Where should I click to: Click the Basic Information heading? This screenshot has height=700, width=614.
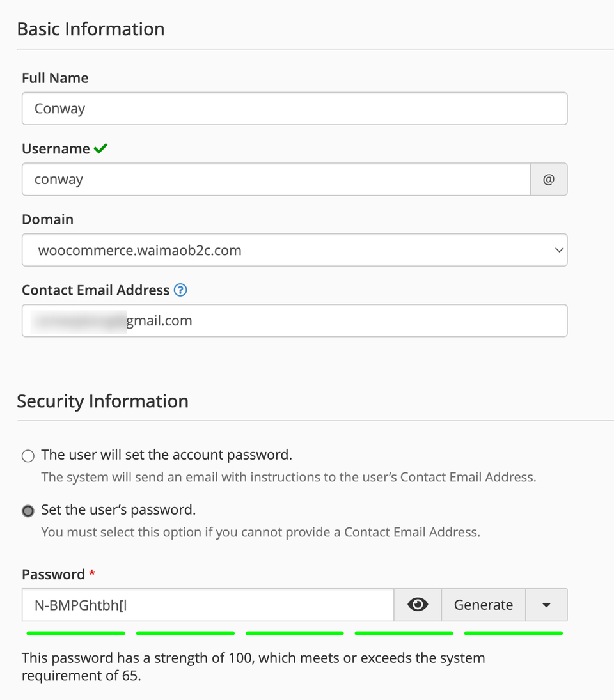click(x=91, y=29)
